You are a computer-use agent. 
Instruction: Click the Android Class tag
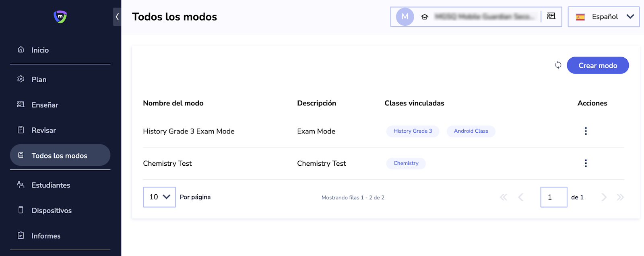(471, 131)
